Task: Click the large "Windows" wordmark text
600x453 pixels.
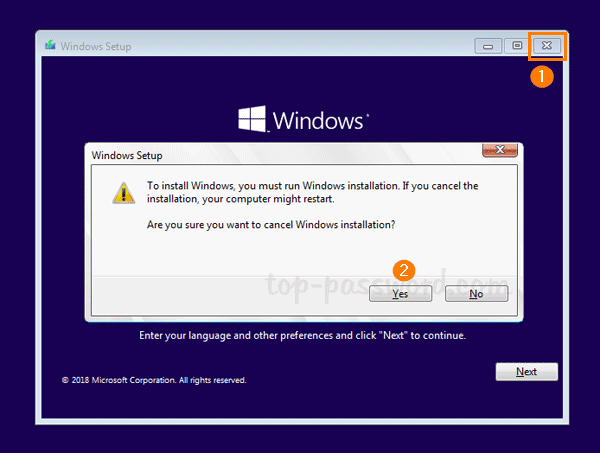Action: [x=317, y=121]
